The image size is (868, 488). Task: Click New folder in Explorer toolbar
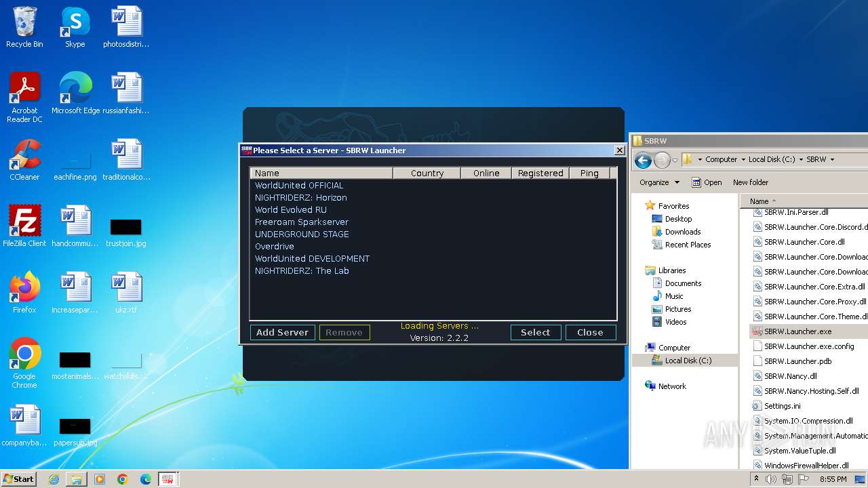(750, 182)
